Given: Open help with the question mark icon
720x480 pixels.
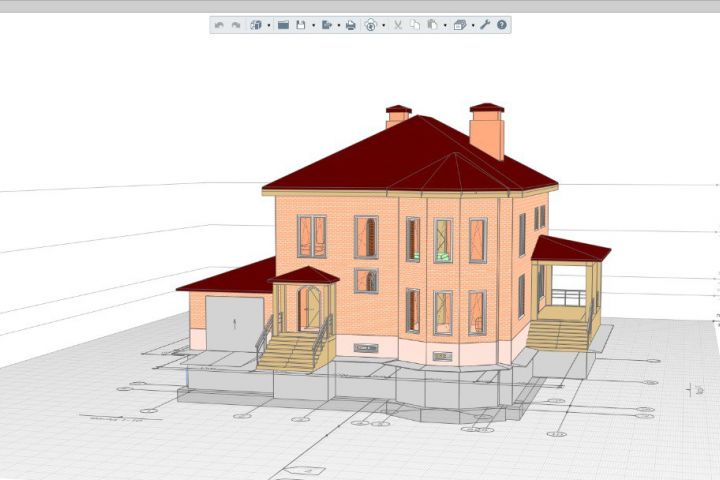Looking at the screenshot, I should [502, 25].
